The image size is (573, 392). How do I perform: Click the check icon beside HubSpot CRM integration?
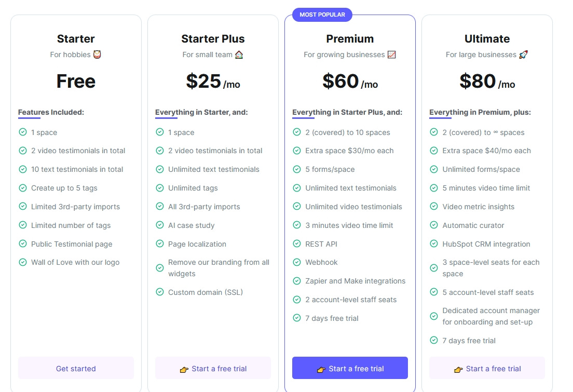click(434, 244)
